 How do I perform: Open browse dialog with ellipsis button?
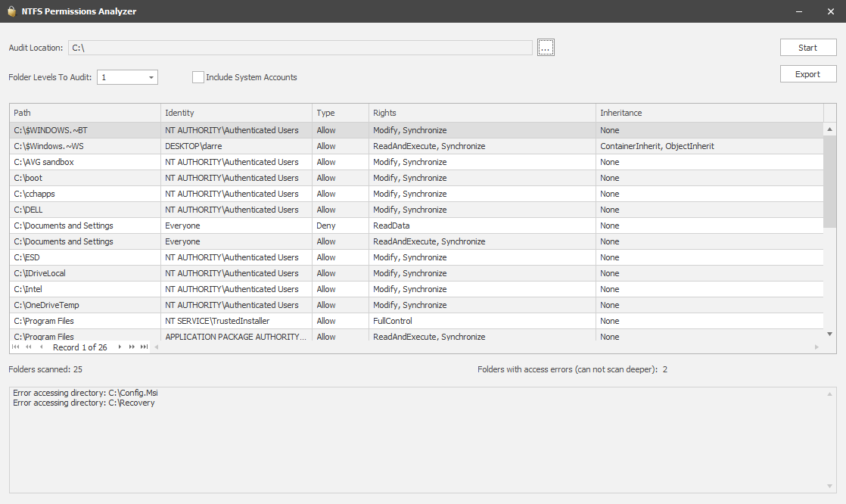pos(546,48)
